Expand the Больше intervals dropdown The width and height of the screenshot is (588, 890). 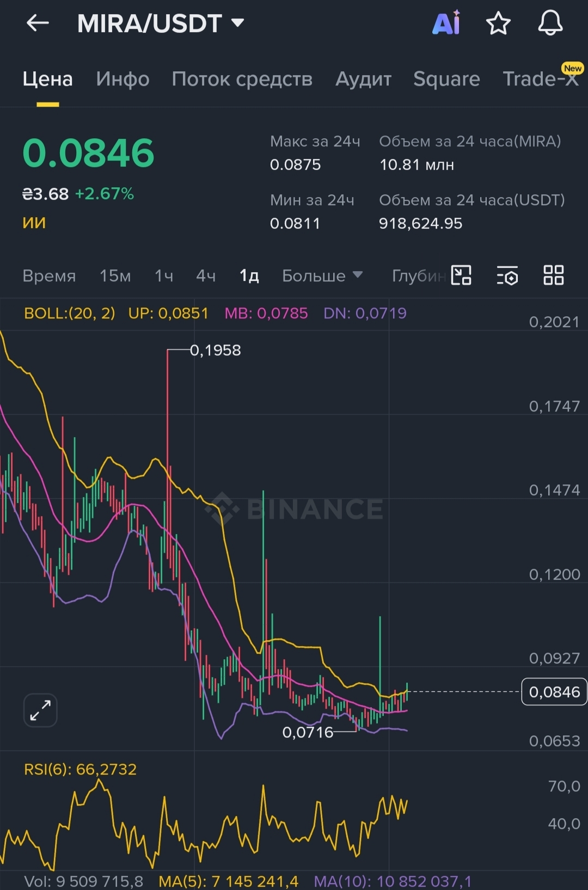pos(322,276)
